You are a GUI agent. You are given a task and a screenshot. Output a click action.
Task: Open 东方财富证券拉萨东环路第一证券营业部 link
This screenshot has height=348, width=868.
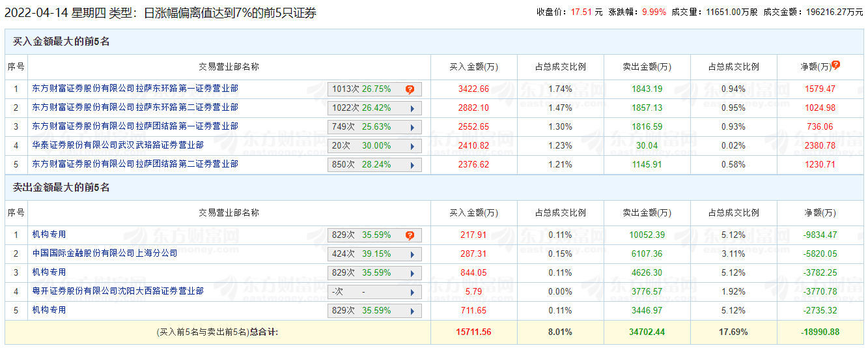[x=135, y=88]
